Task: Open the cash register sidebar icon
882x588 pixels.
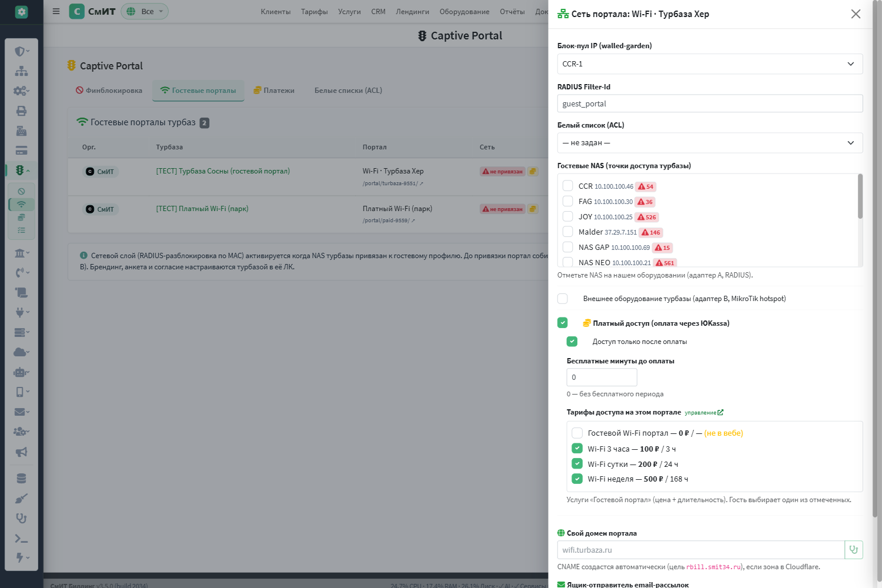Action: coord(21,131)
